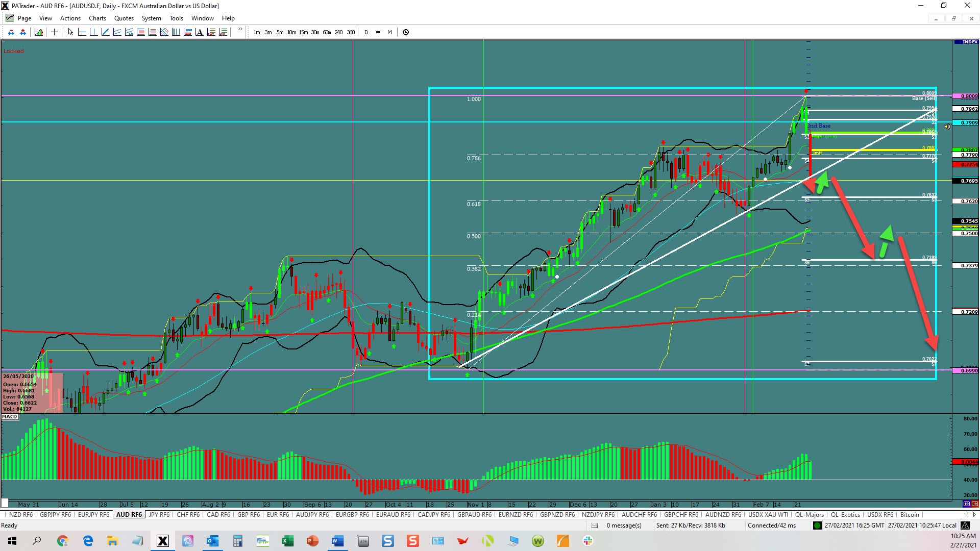This screenshot has height=551, width=980.
Task: Switch to the EURAUD RF6 tab
Action: point(393,515)
